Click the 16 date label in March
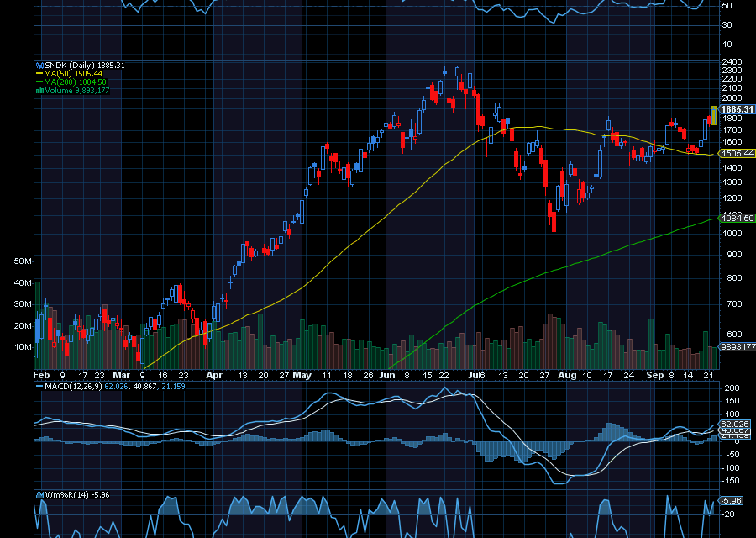756x538 pixels. click(x=163, y=375)
